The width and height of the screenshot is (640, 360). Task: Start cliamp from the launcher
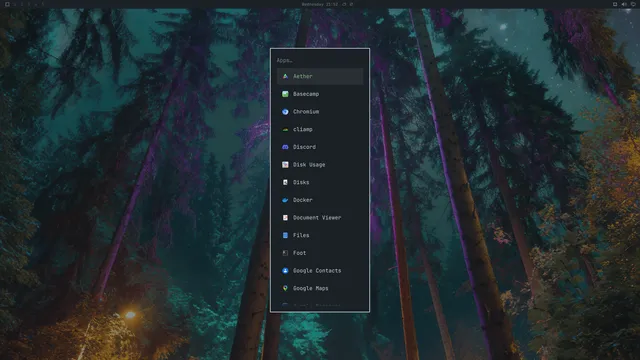pos(320,129)
